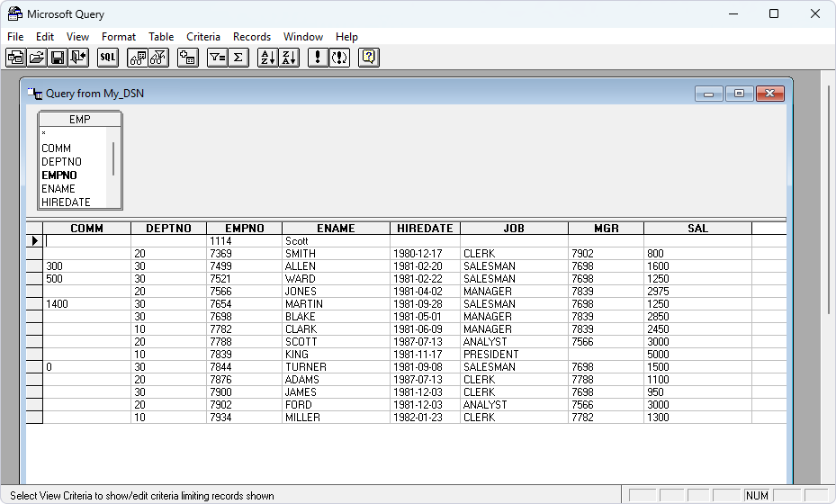Select the COMM column header
The width and height of the screenshot is (836, 504).
point(87,229)
